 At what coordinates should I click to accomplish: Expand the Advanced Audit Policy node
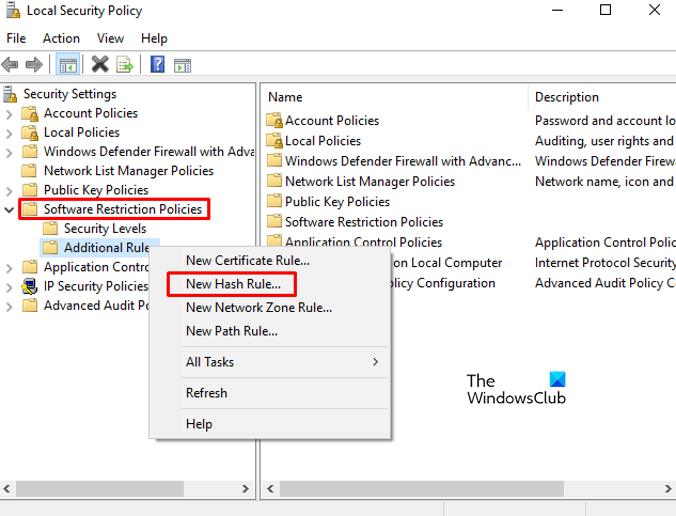pyautogui.click(x=9, y=306)
